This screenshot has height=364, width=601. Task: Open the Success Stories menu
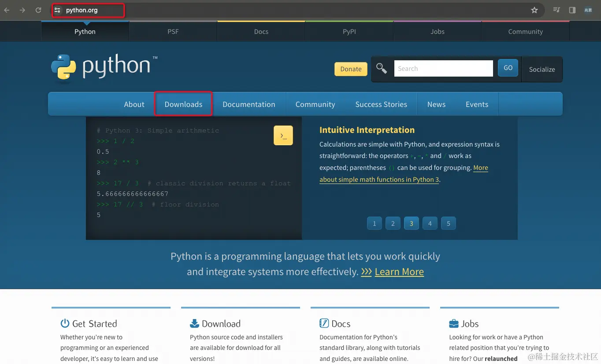coord(381,104)
